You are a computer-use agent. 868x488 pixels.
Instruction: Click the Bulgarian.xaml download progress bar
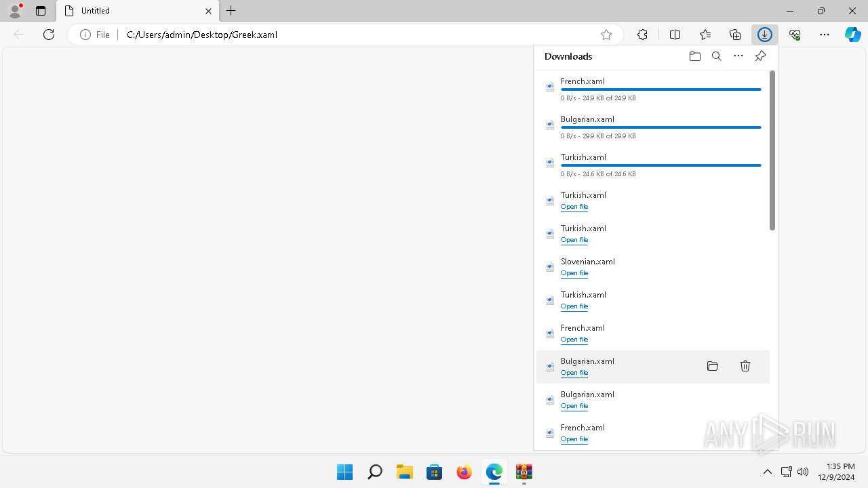pyautogui.click(x=660, y=127)
